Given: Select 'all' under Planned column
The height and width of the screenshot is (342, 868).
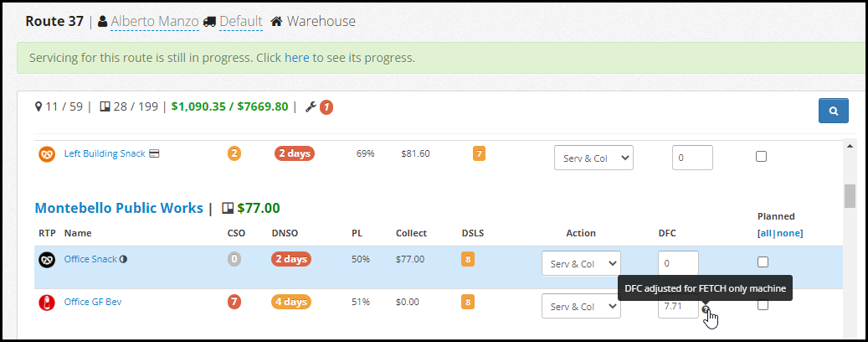Looking at the screenshot, I should click(766, 233).
